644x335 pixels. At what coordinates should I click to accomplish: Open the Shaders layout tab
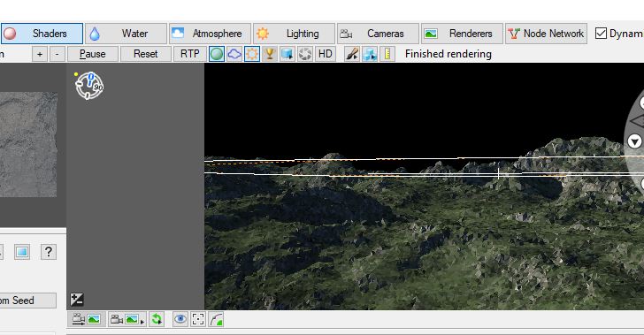(x=42, y=34)
